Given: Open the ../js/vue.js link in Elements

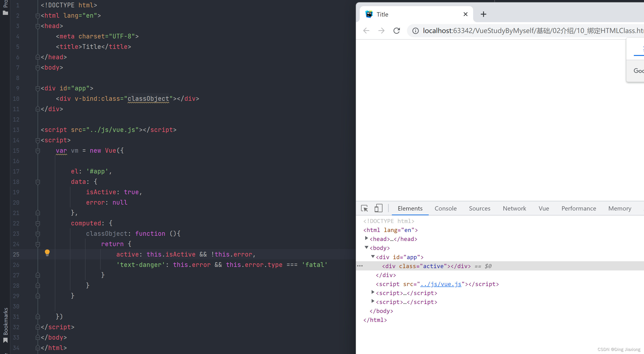Looking at the screenshot, I should (x=441, y=284).
